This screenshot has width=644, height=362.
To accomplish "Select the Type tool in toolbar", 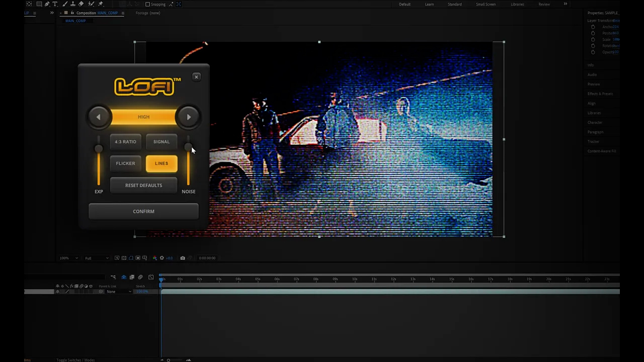I will [x=55, y=4].
